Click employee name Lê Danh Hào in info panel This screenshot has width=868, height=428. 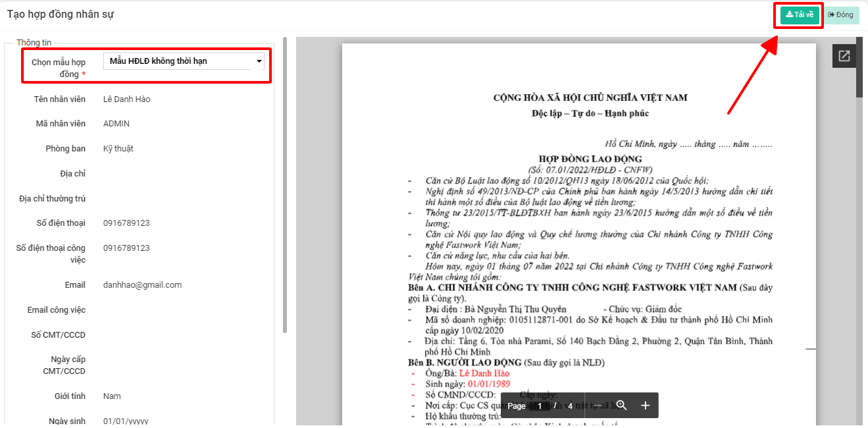126,99
